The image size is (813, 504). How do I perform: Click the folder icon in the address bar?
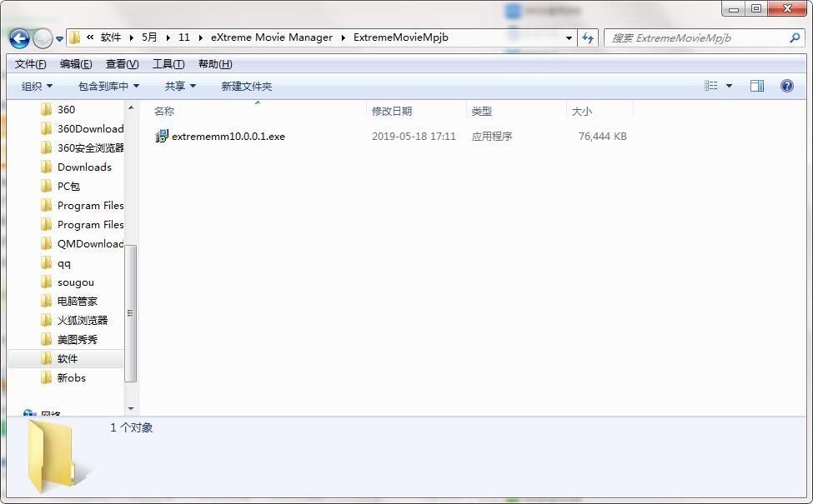coord(75,37)
